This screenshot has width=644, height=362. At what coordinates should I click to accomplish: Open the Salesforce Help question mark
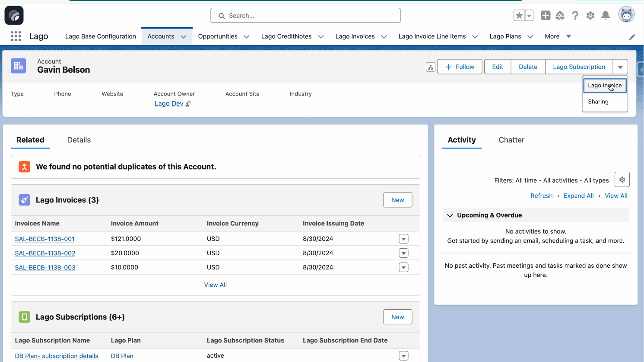[575, 16]
